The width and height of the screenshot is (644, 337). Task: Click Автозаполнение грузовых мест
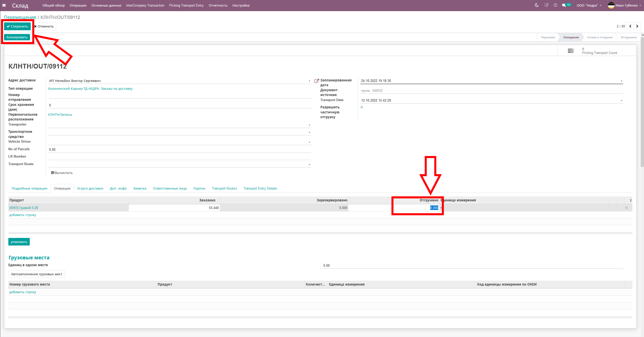coord(36,274)
